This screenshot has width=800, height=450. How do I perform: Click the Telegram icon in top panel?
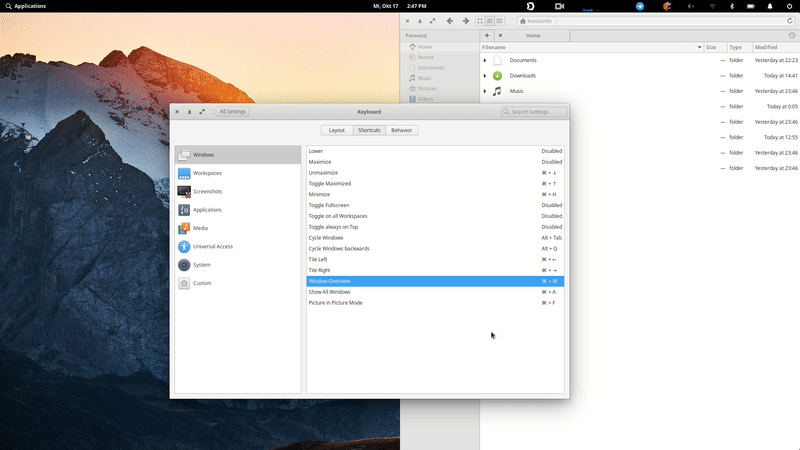(640, 6)
